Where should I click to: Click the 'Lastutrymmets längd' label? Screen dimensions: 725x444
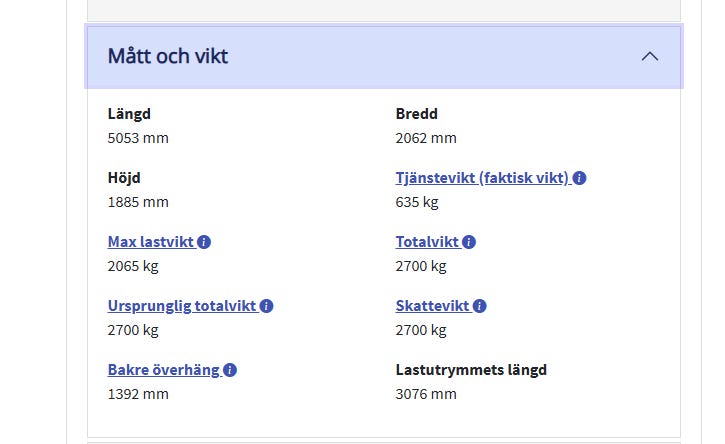(471, 370)
